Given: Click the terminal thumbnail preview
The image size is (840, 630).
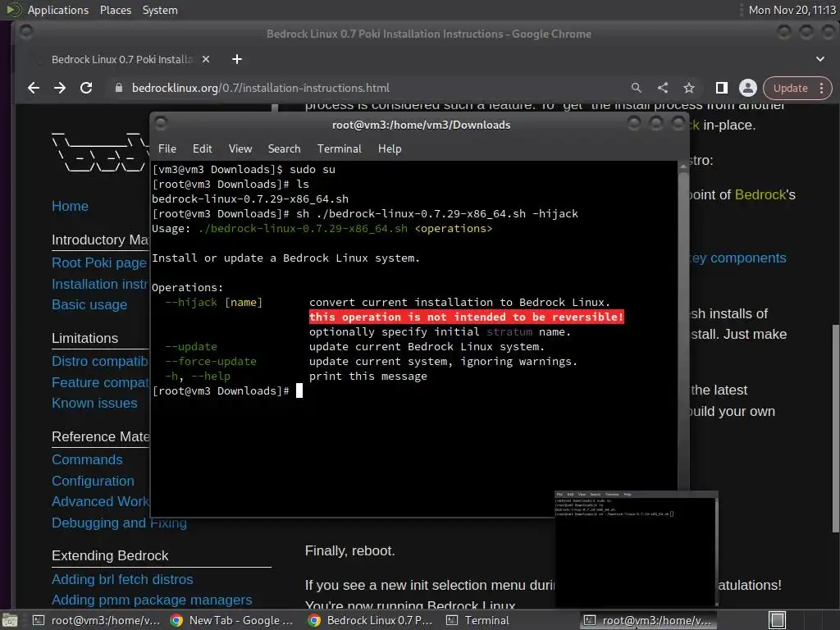Looking at the screenshot, I should click(636, 549).
